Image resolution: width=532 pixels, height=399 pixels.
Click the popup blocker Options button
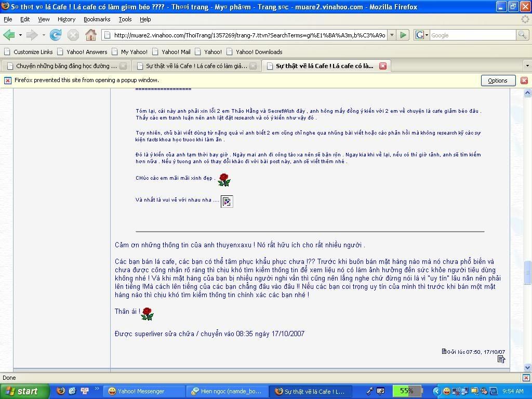coord(497,81)
